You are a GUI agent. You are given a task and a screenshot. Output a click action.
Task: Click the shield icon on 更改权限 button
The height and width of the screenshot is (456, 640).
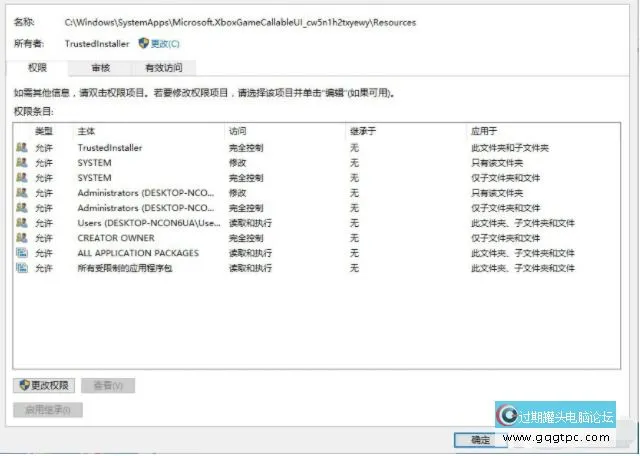(24, 385)
